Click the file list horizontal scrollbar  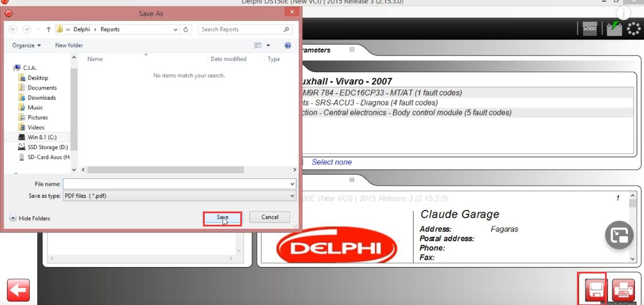tap(166, 170)
